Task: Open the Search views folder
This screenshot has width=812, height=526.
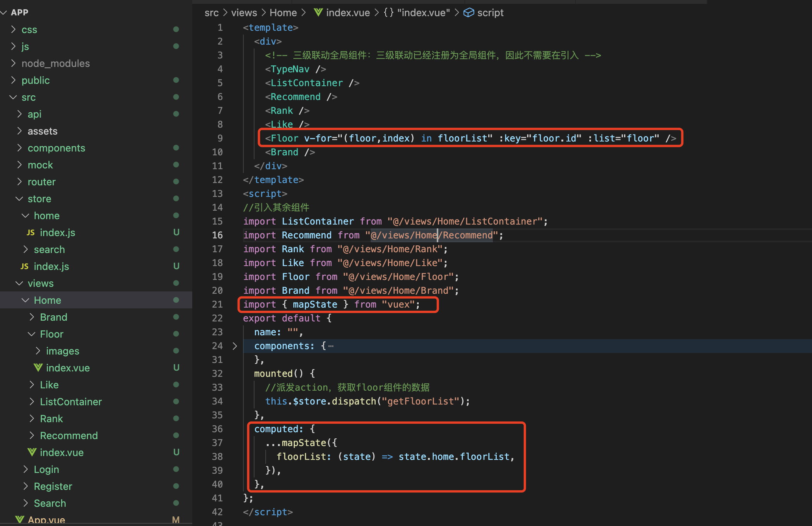Action: pos(50,503)
